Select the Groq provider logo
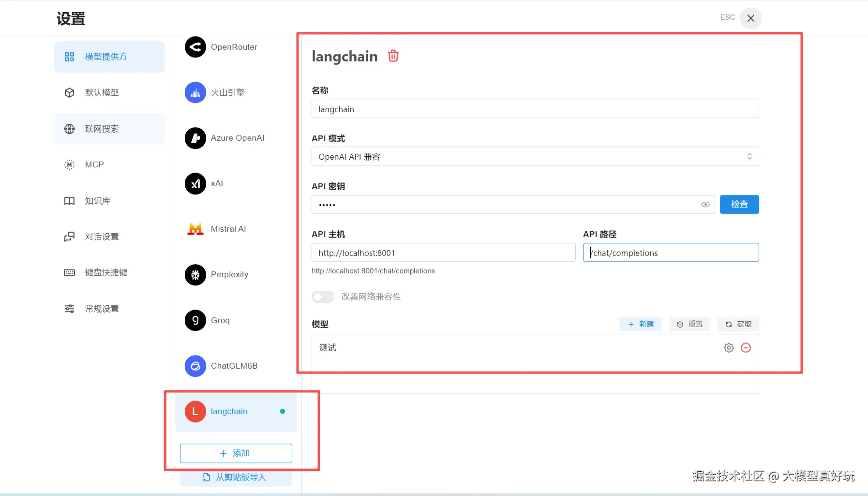868x496 pixels. pos(195,320)
